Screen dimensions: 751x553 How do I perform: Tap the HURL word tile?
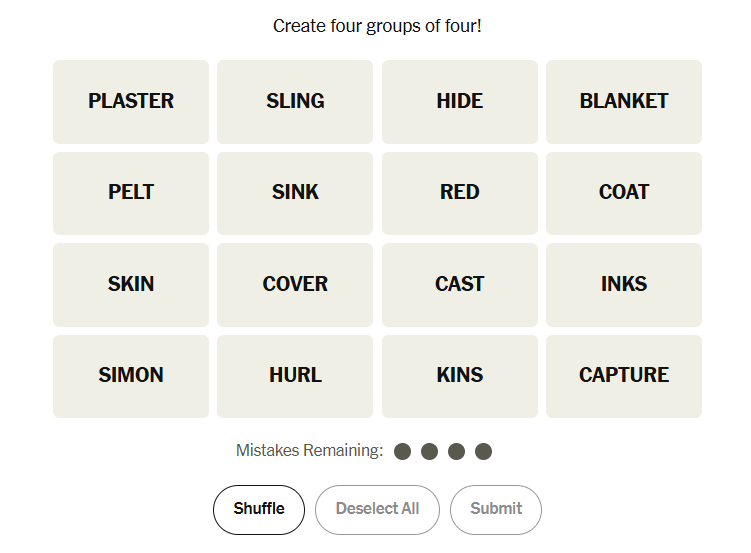click(x=295, y=375)
